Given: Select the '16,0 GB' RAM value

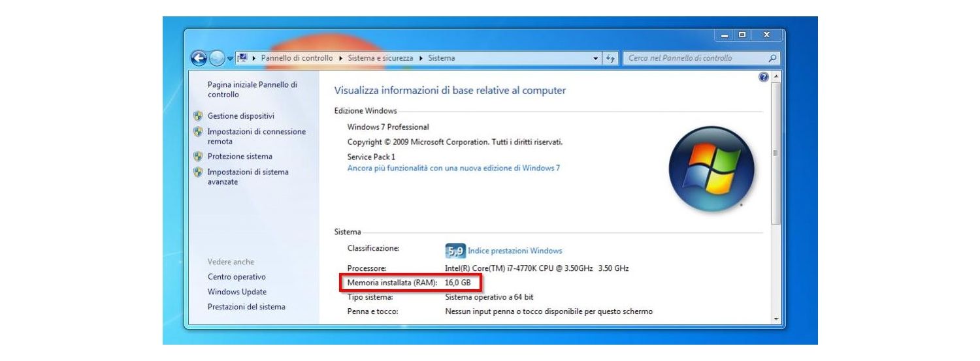Looking at the screenshot, I should pyautogui.click(x=457, y=283).
